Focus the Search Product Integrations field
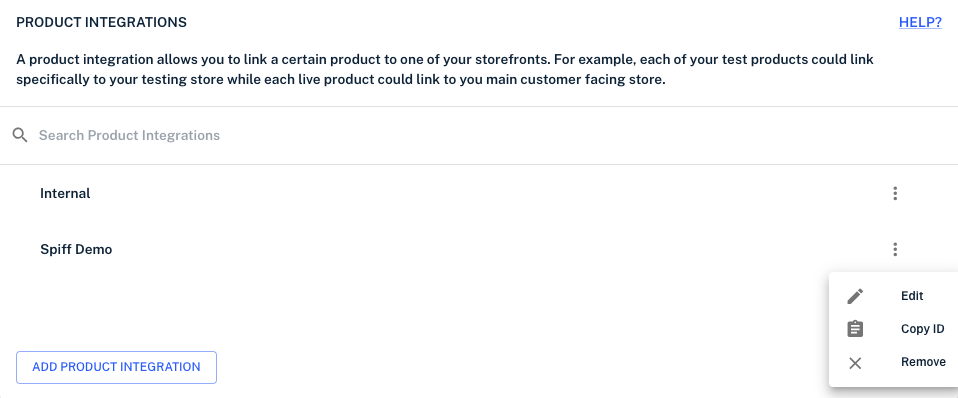The image size is (958, 398). click(479, 135)
